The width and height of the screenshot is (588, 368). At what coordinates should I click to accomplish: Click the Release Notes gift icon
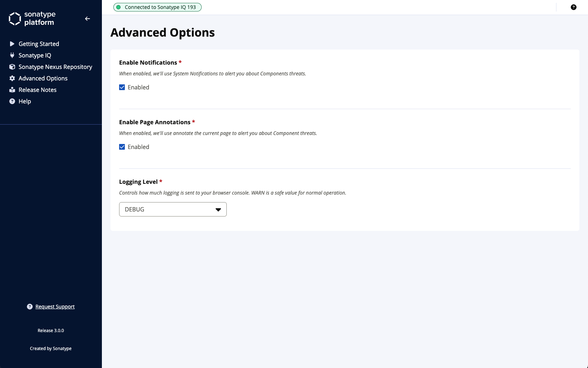[x=12, y=90]
